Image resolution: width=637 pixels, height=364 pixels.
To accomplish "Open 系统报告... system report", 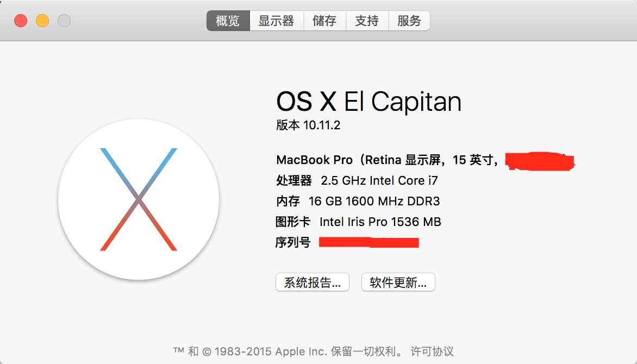I will [x=313, y=282].
